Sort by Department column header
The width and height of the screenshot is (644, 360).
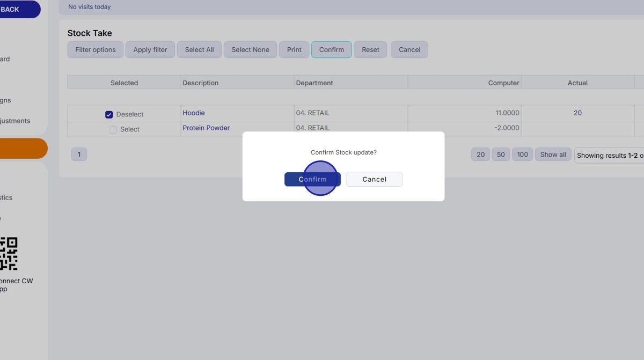[x=314, y=83]
